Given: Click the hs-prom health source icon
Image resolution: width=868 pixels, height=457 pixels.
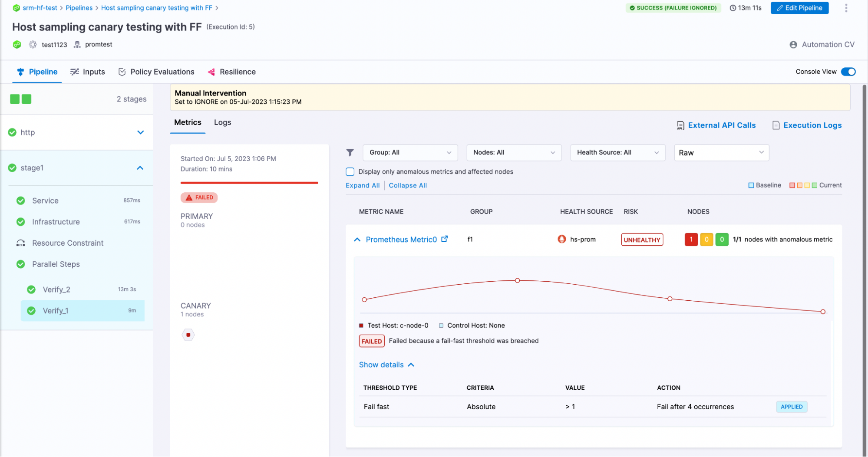Looking at the screenshot, I should coord(561,239).
